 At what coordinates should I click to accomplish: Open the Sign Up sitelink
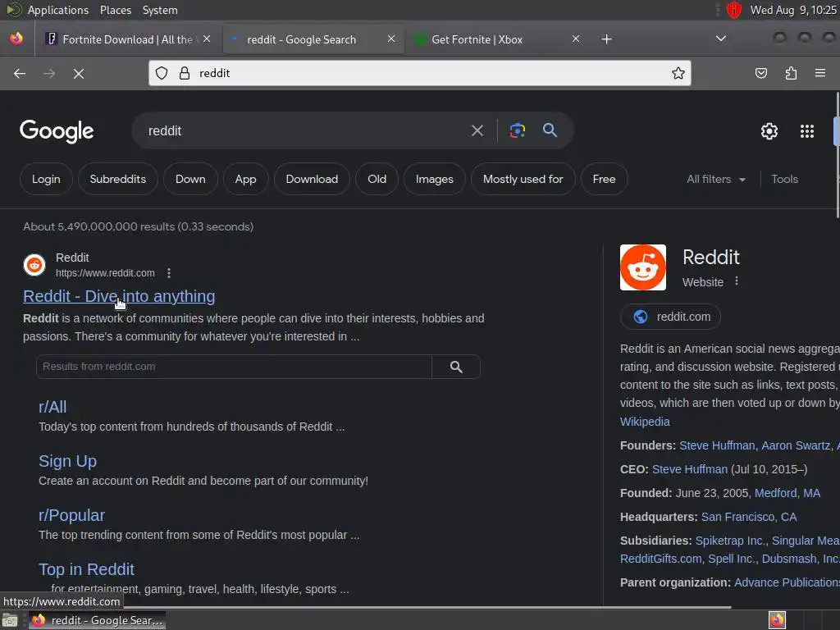[x=67, y=461]
